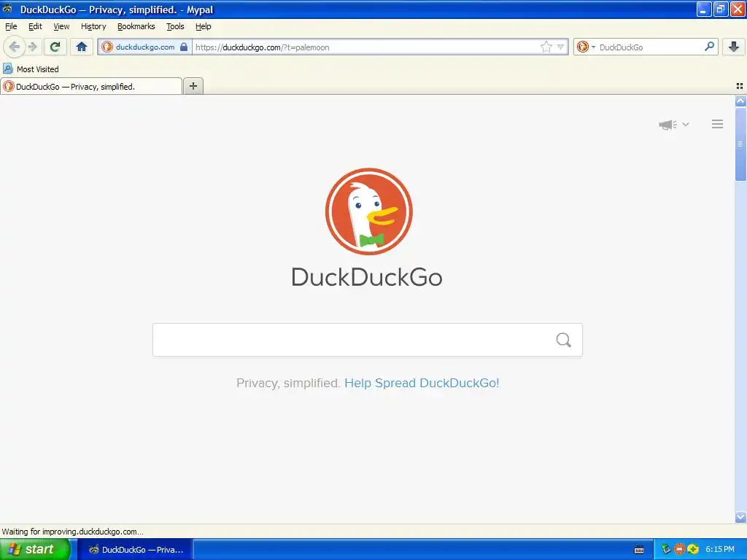Viewport: 747px width, 560px height.
Task: Open the History menu
Action: coord(93,26)
